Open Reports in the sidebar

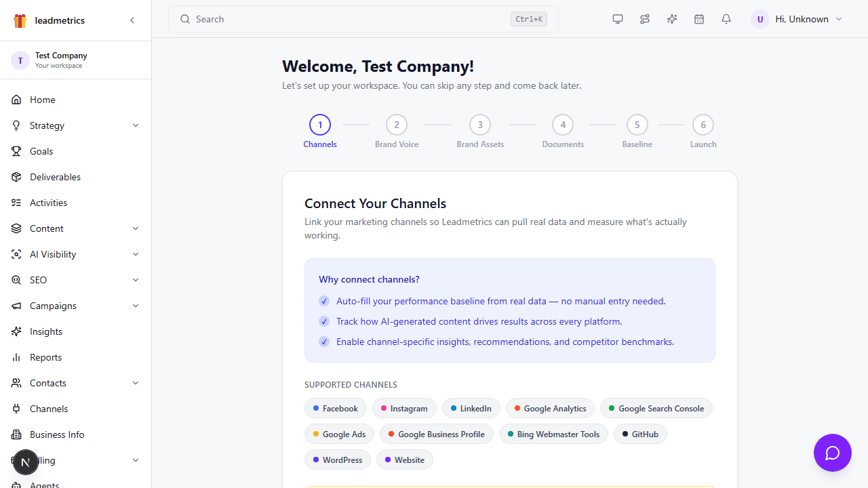(x=75, y=357)
